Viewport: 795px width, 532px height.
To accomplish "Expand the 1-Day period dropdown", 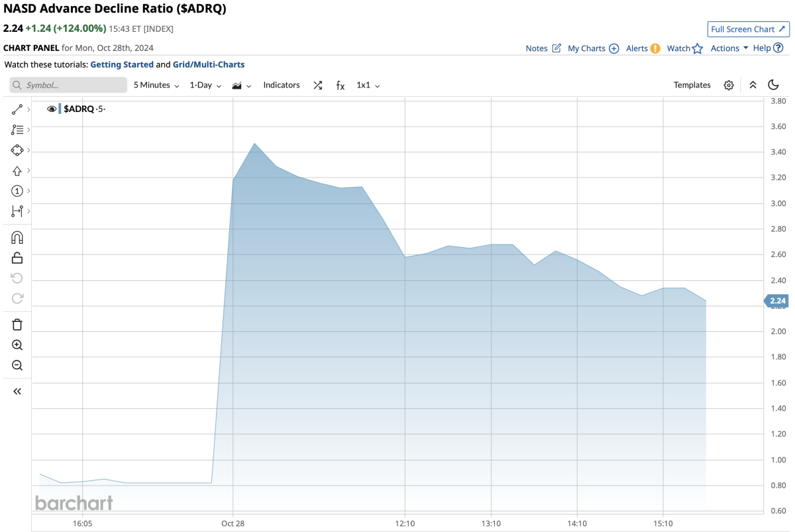I will click(x=205, y=85).
